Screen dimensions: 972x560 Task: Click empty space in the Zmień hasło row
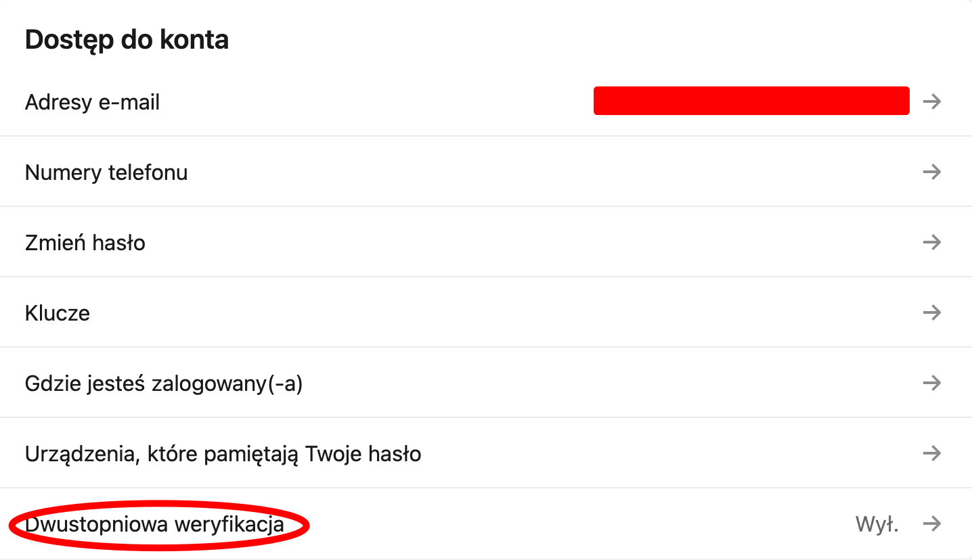coord(474,243)
